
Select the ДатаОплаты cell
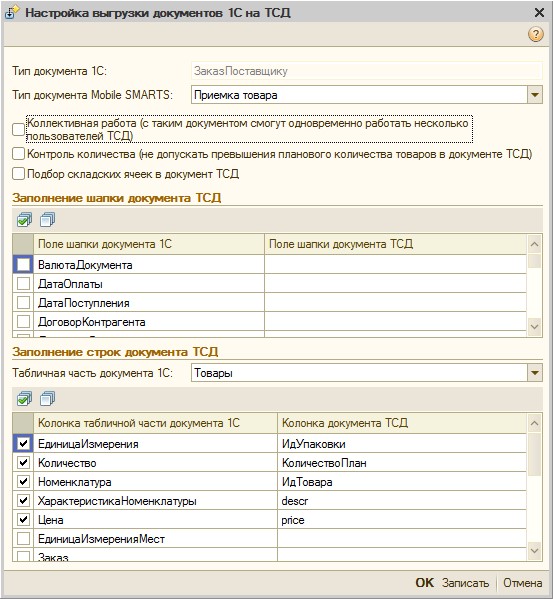149,283
